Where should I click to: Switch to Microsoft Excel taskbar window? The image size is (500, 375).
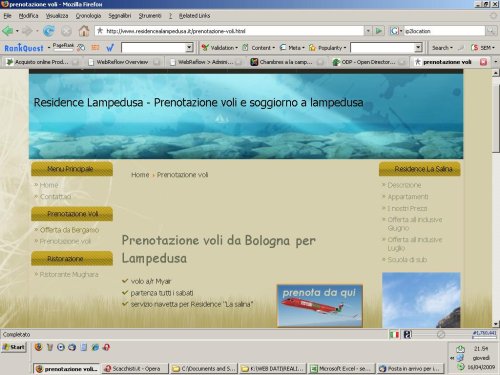(x=342, y=369)
